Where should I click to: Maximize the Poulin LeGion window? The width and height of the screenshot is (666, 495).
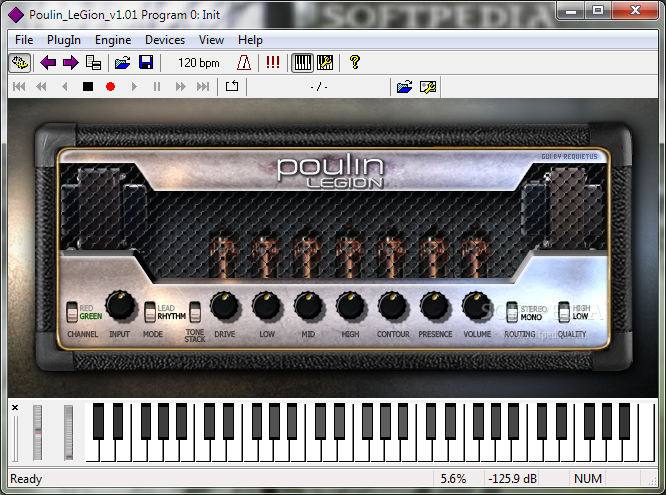(x=598, y=10)
